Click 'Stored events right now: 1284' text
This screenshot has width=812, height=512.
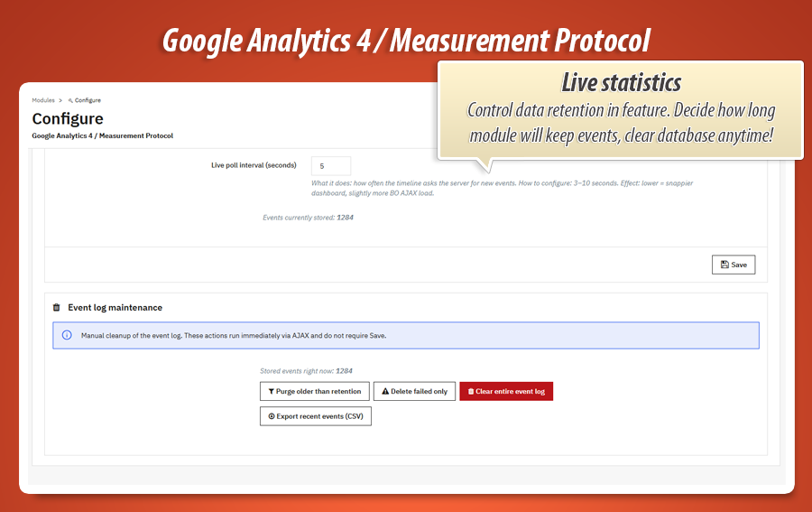point(306,371)
